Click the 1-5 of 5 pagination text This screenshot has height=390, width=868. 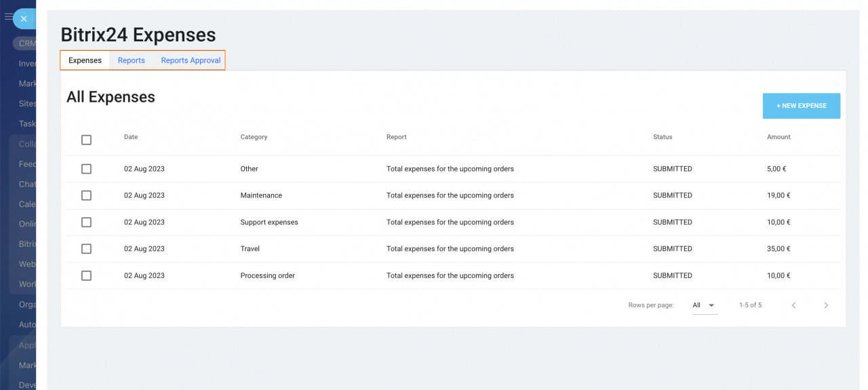[750, 305]
